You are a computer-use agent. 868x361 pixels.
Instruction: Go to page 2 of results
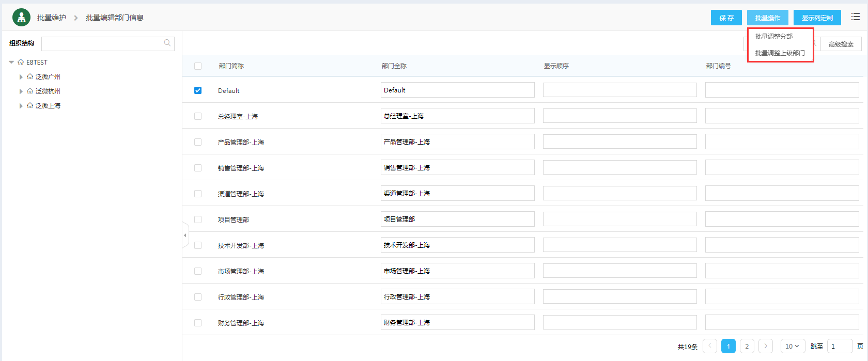pyautogui.click(x=747, y=346)
